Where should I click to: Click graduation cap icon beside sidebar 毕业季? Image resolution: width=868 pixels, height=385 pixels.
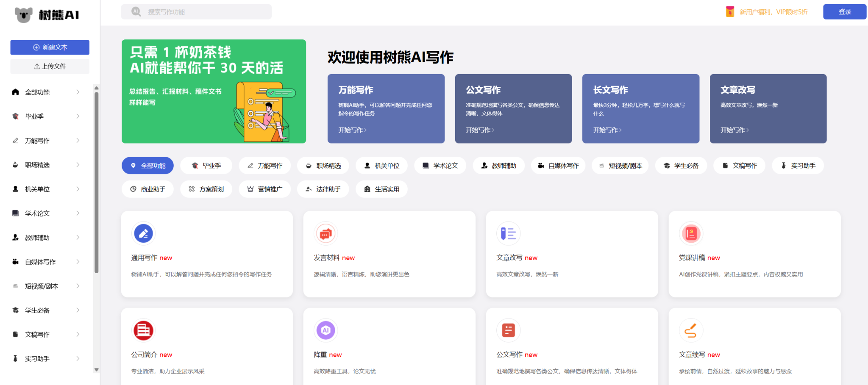coord(16,116)
